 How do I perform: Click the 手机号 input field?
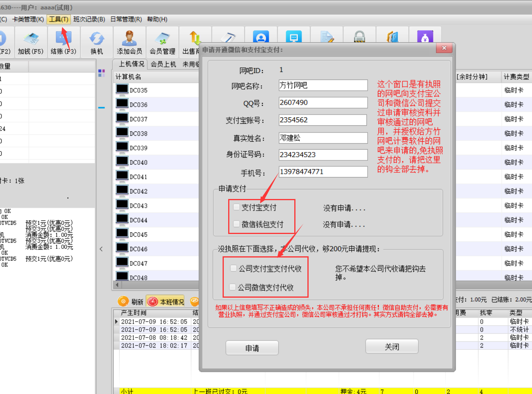pos(323,172)
